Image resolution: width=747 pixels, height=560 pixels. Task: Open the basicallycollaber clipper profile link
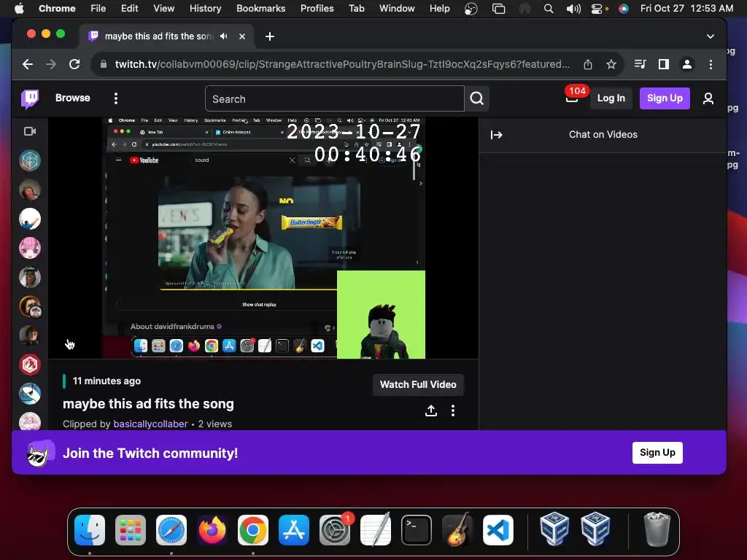pyautogui.click(x=150, y=424)
